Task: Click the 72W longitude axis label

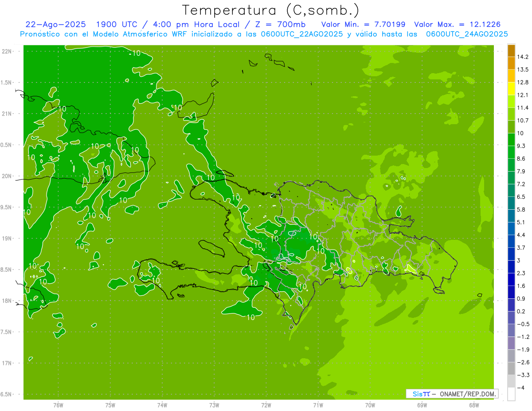Action: tap(266, 405)
